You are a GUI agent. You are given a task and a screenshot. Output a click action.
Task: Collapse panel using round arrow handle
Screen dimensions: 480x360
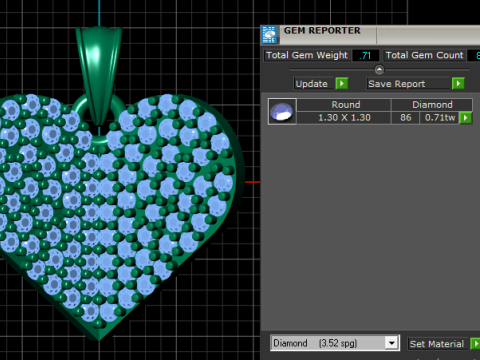379,70
